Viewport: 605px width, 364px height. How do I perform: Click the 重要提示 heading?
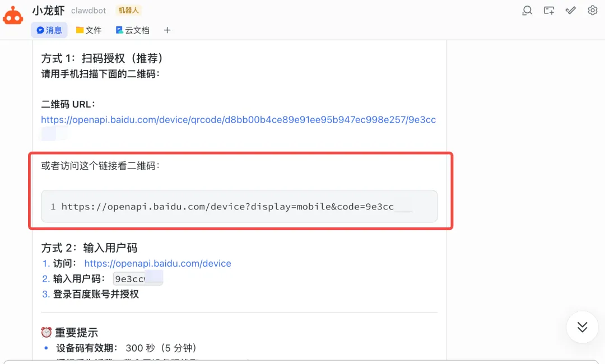tap(76, 333)
